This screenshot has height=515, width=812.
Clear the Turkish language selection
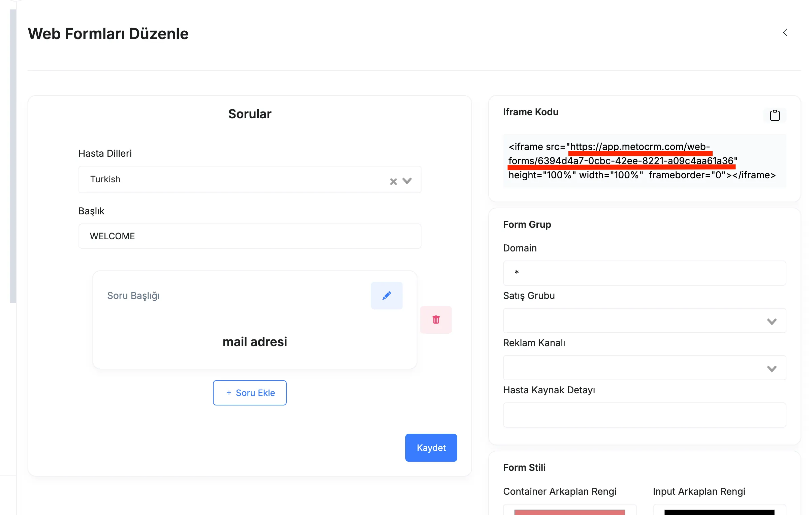[x=393, y=181]
